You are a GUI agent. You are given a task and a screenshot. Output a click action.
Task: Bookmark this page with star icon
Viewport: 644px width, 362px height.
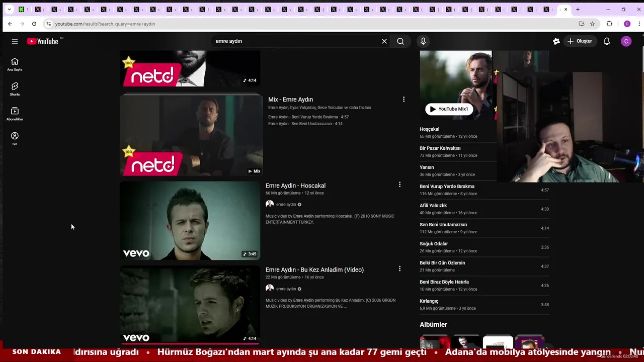coord(592,24)
